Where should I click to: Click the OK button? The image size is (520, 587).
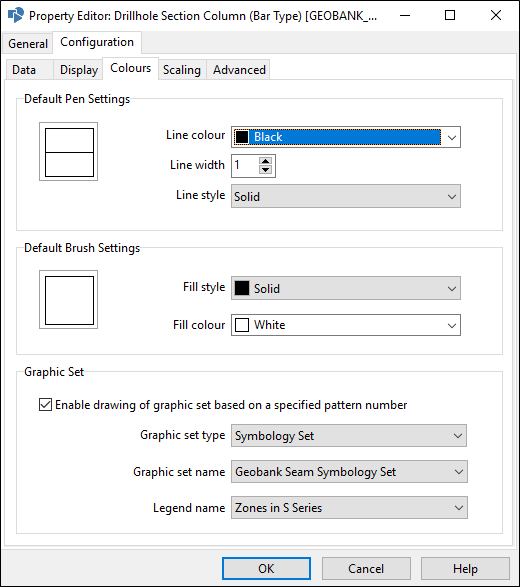(266, 569)
